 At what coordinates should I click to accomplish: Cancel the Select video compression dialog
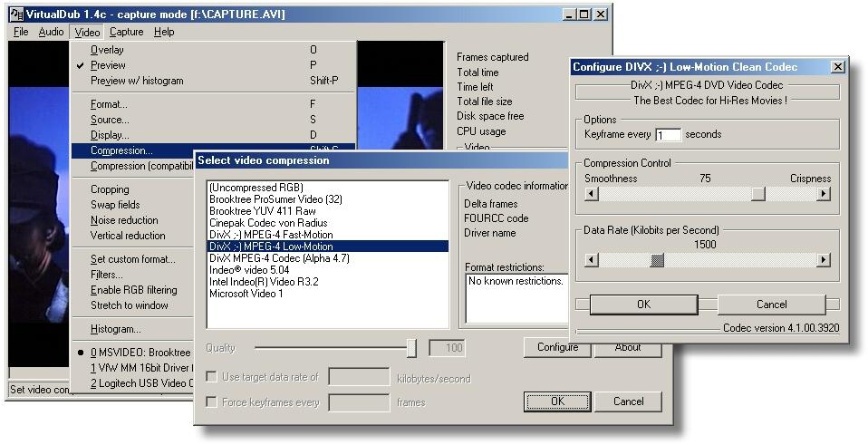[x=628, y=401]
